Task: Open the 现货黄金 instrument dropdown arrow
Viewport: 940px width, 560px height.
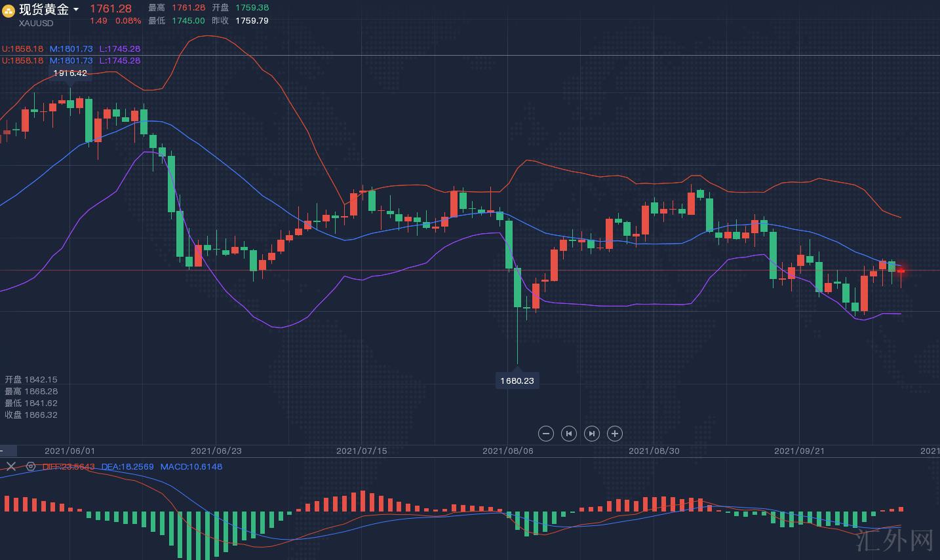Action: (76, 10)
